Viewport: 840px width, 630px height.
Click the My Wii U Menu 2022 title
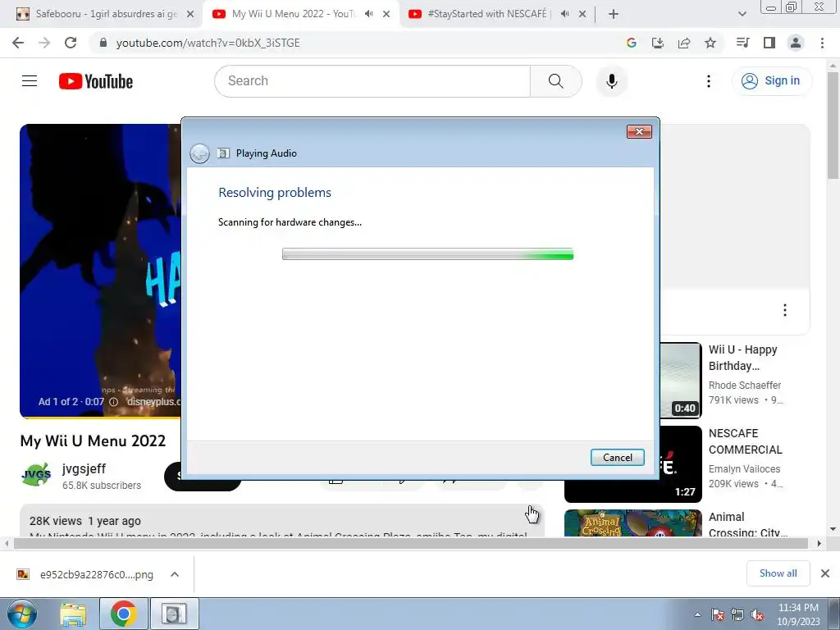tap(94, 441)
